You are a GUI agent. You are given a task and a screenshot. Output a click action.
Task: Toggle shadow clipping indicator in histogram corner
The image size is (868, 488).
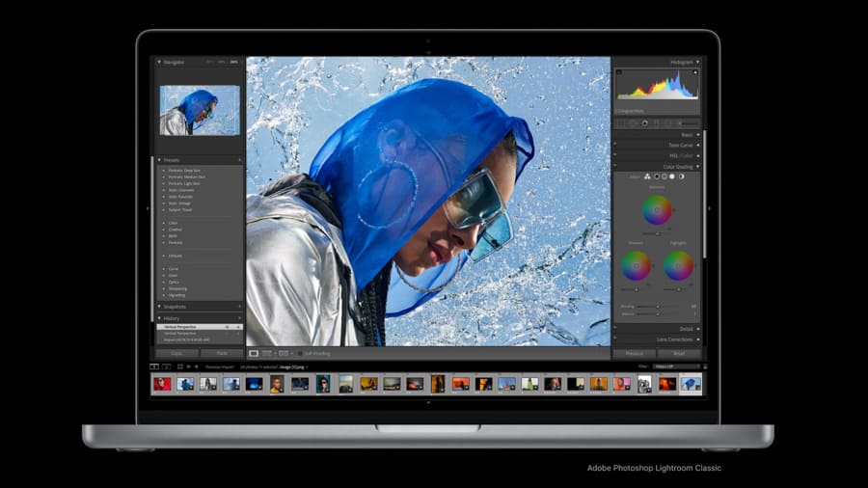tap(617, 70)
